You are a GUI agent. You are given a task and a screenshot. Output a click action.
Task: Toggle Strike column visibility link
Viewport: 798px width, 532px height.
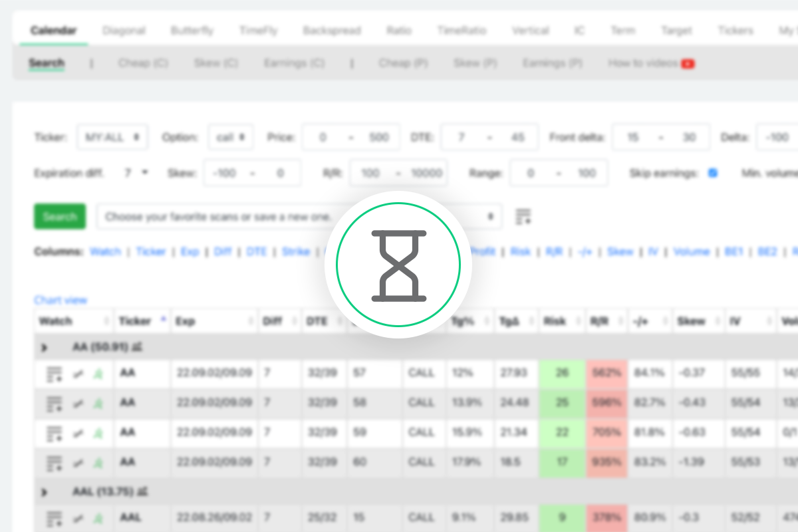point(296,252)
